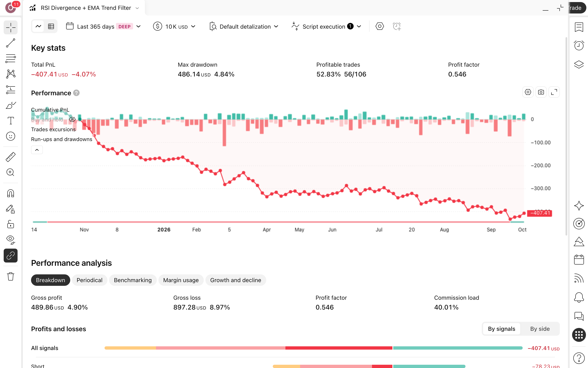
Task: Switch to table list view
Action: 51,26
